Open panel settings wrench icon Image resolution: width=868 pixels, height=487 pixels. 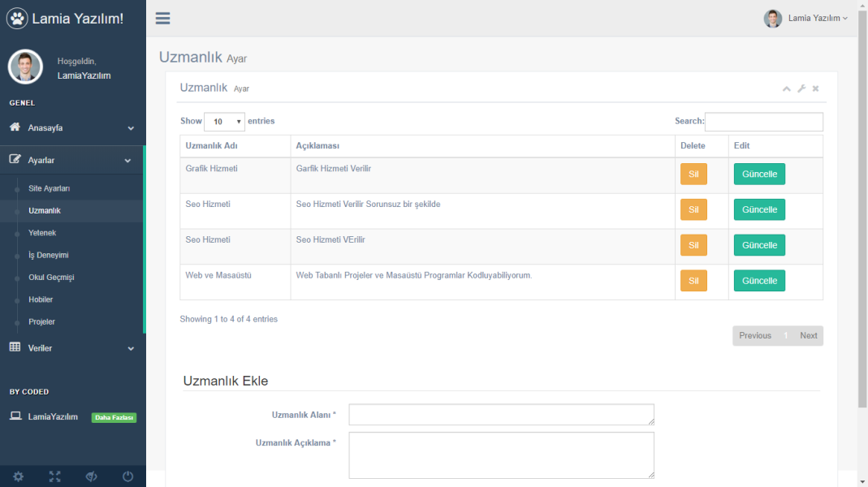pos(801,88)
